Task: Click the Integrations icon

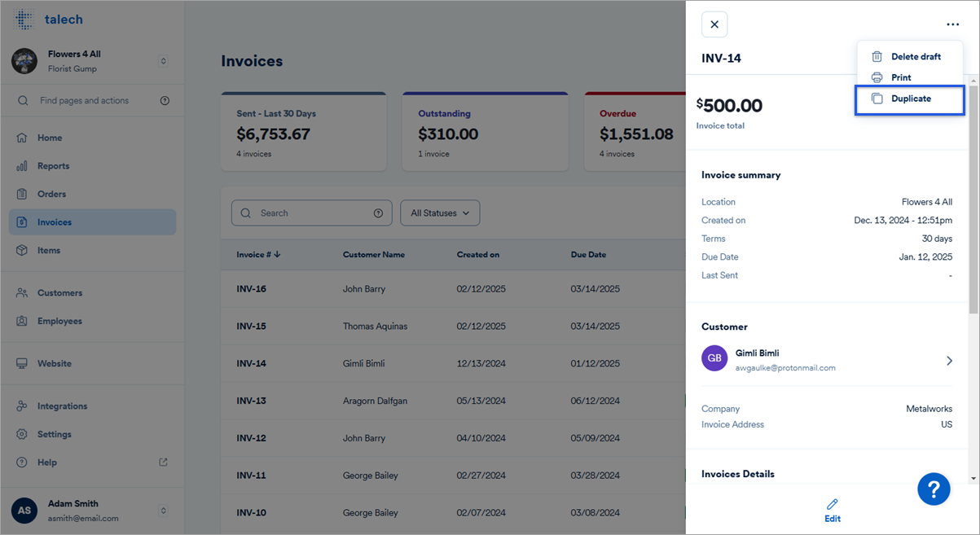Action: click(22, 406)
